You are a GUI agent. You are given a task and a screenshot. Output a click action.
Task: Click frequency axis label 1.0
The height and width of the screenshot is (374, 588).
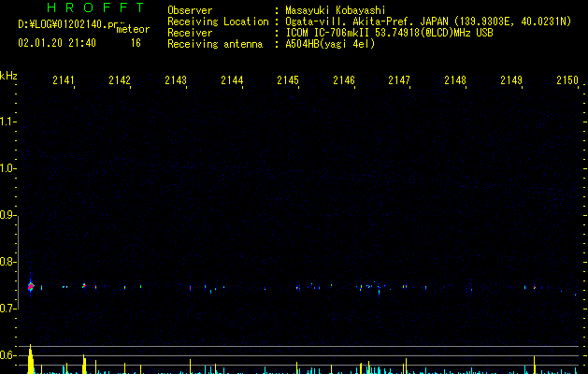click(8, 168)
